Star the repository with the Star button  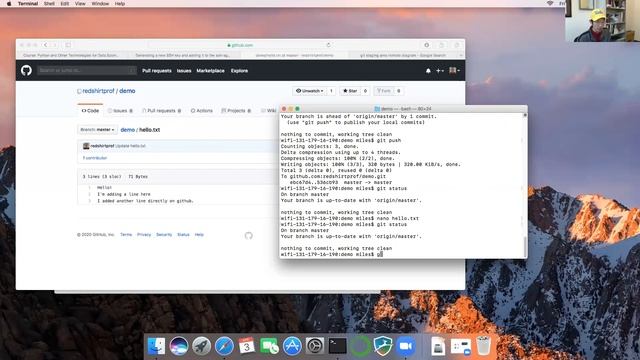350,91
